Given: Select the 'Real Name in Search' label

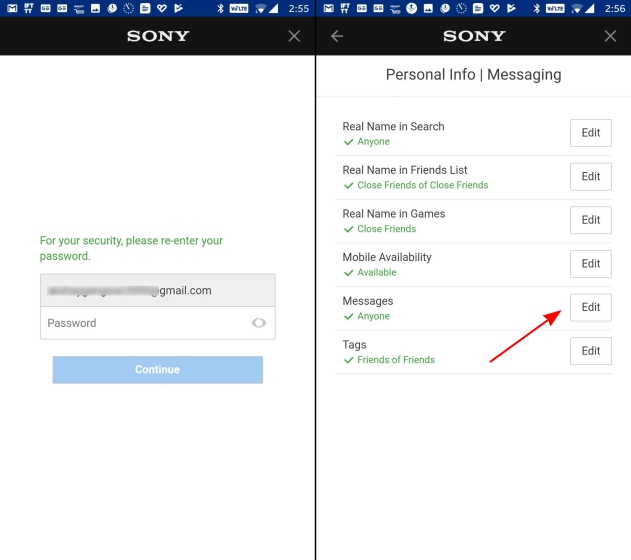Looking at the screenshot, I should point(393,126).
